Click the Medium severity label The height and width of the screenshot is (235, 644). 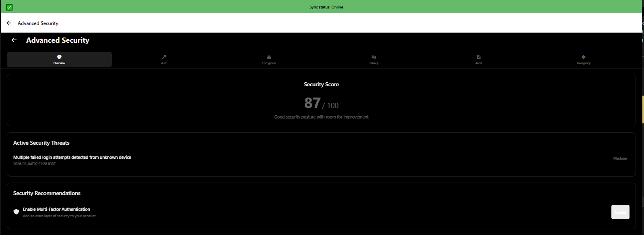[x=620, y=158]
